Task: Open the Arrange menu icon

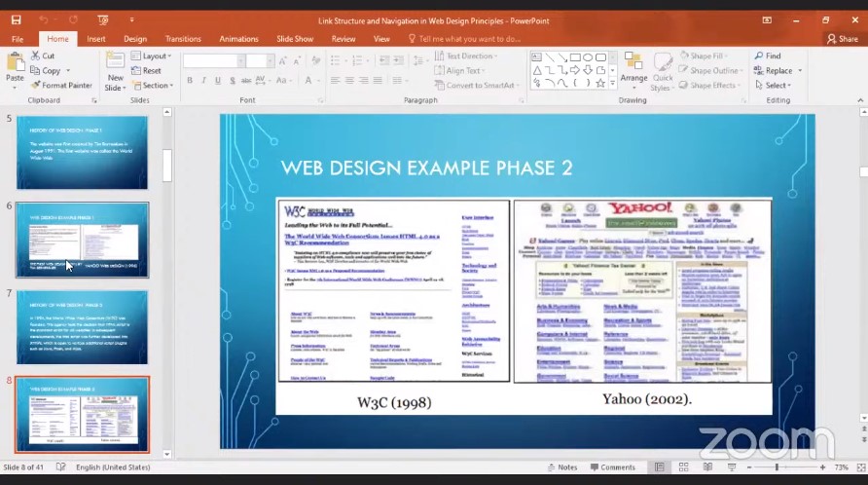Action: 633,62
